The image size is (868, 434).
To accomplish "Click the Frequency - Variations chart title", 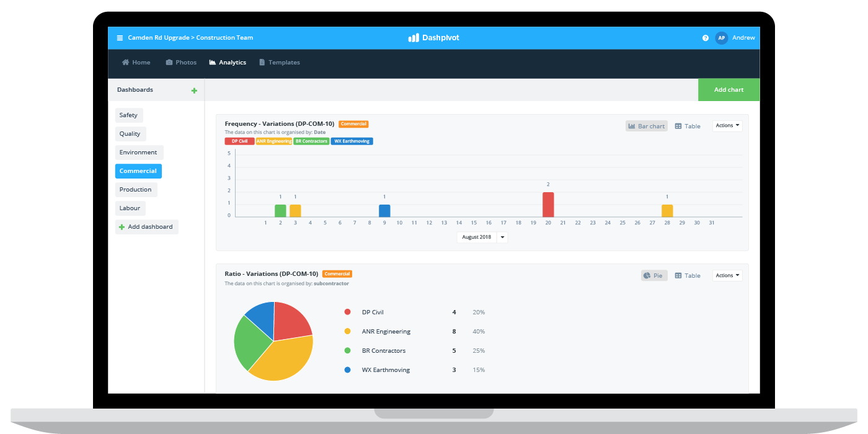I will coord(280,124).
